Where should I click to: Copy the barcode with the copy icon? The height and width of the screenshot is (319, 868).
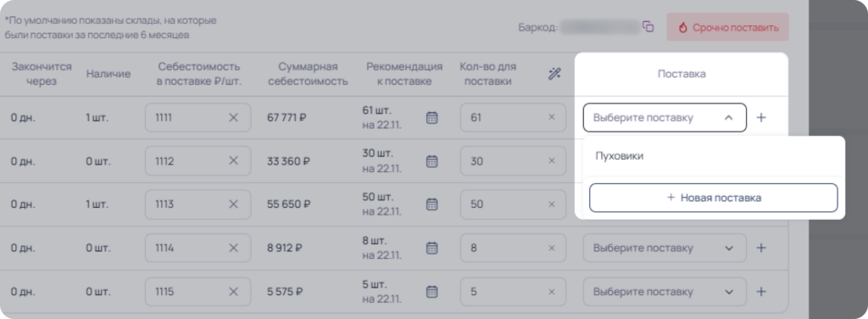click(648, 26)
